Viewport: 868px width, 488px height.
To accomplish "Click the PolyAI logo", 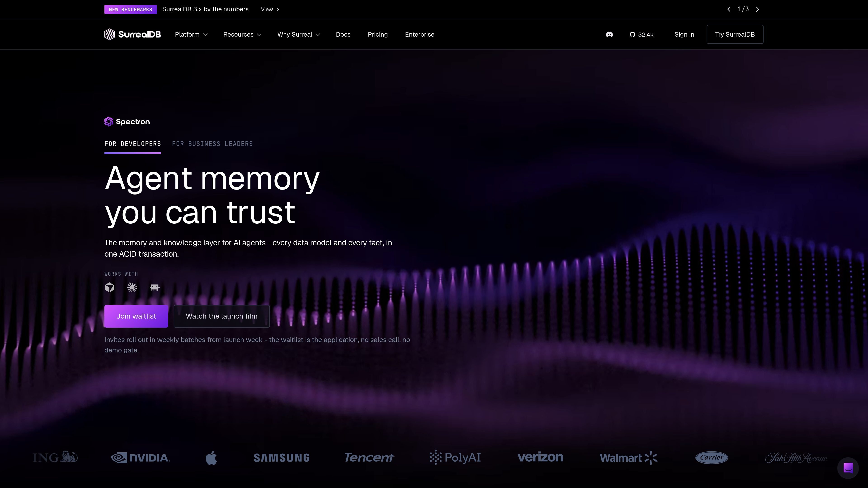I will [455, 457].
